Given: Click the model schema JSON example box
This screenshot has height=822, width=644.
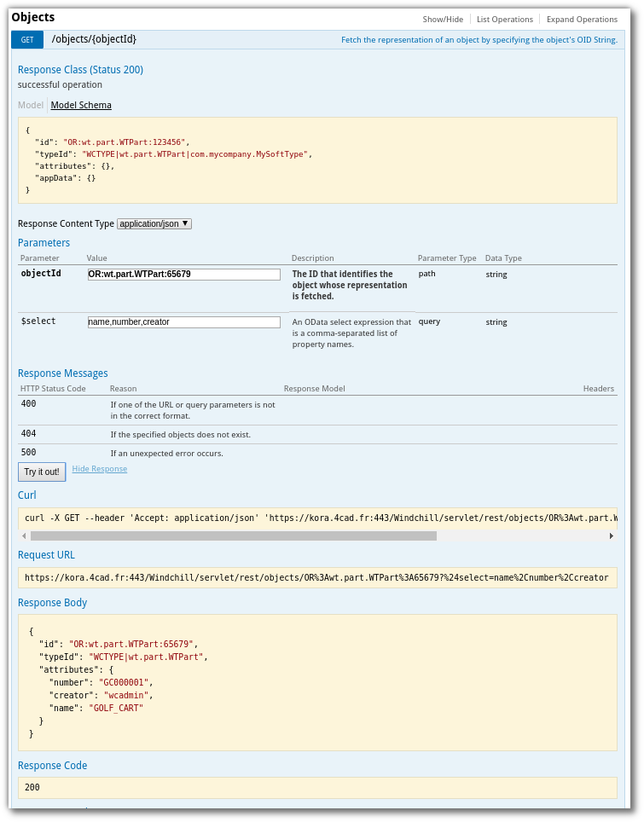Looking at the screenshot, I should tap(318, 160).
